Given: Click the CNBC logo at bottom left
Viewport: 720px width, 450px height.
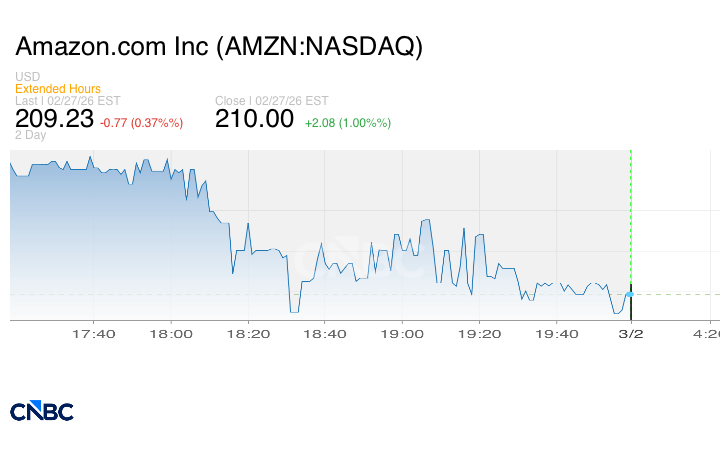Looking at the screenshot, I should 42,411.
